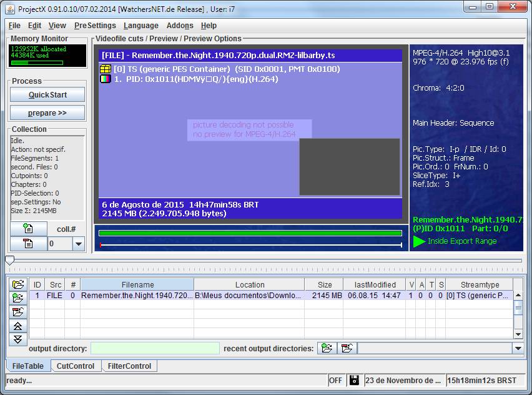Click the Java icon in the title bar
This screenshot has width=532, height=395.
click(10, 9)
